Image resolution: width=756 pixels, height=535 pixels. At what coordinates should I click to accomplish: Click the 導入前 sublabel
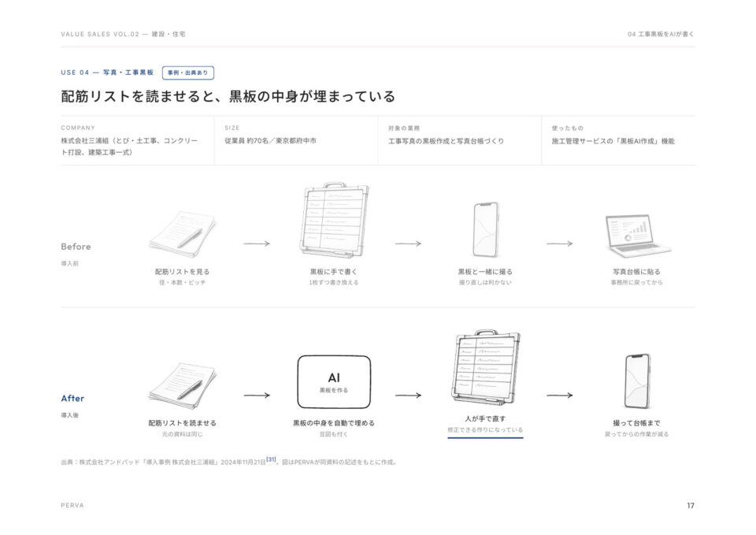pos(70,263)
